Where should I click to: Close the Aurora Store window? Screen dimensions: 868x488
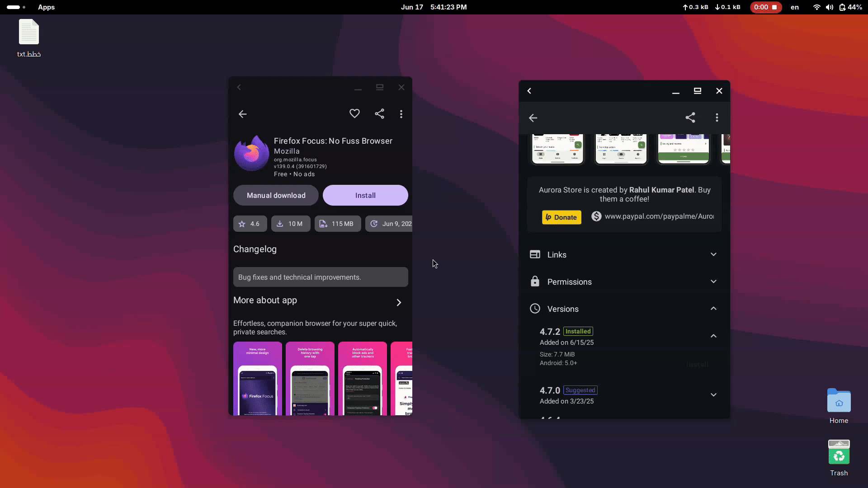(719, 91)
